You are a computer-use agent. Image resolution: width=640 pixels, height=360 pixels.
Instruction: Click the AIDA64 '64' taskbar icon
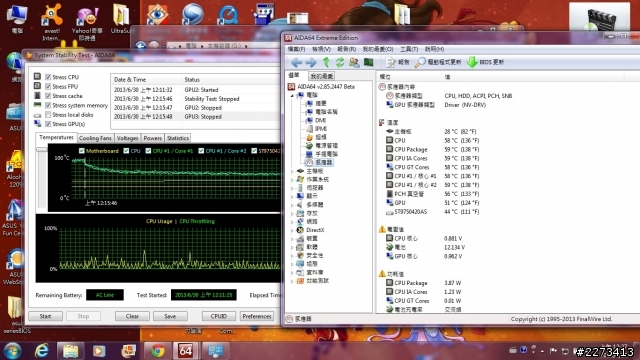[186, 351]
